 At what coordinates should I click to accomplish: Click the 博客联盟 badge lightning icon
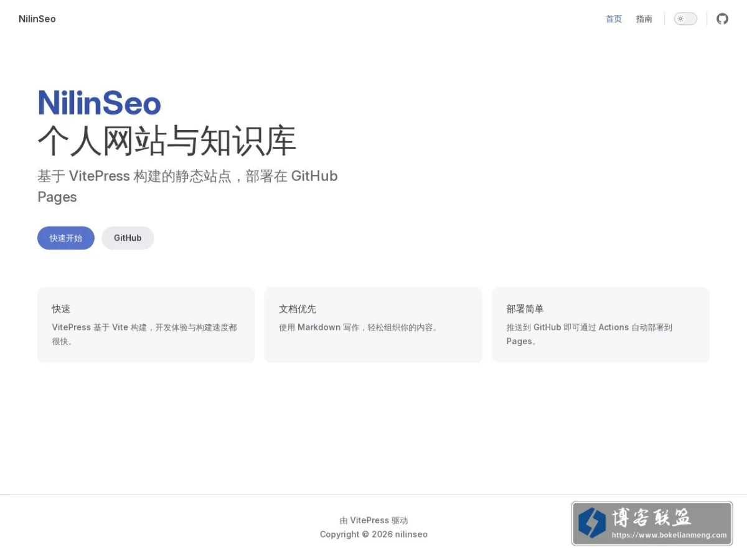pos(592,523)
